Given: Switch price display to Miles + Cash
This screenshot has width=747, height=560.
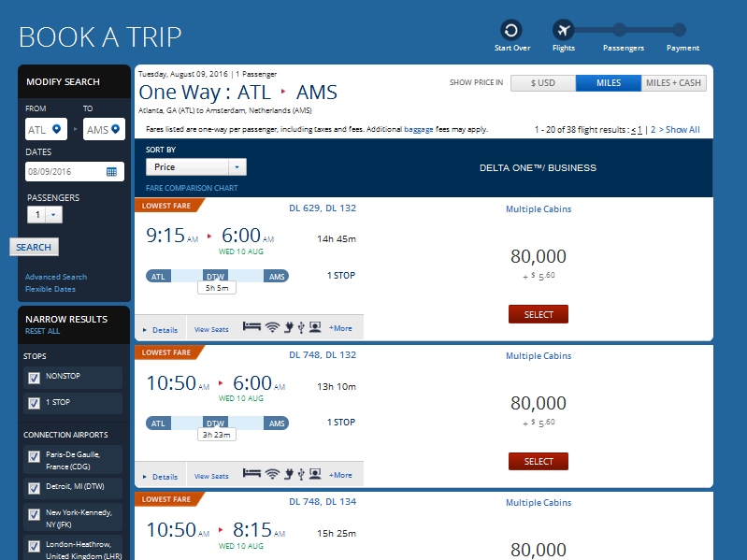Looking at the screenshot, I should pos(673,83).
